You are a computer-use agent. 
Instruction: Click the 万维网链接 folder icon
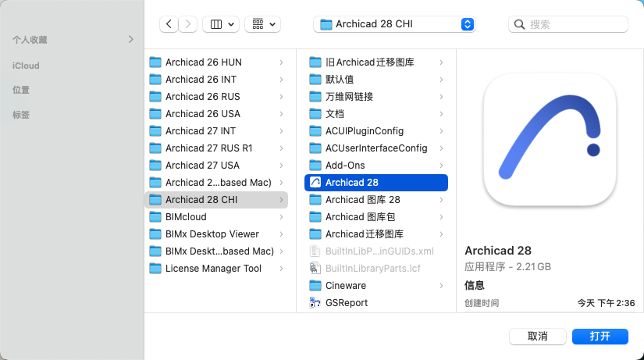(x=315, y=97)
